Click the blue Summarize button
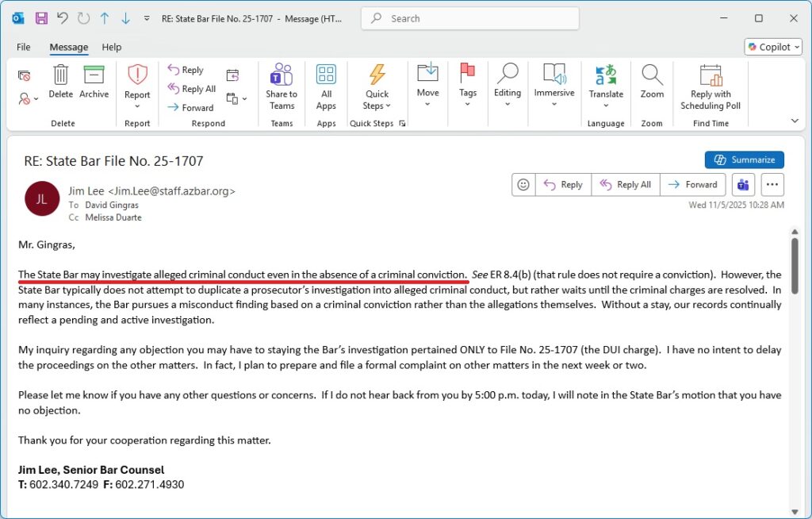812x519 pixels. click(744, 160)
